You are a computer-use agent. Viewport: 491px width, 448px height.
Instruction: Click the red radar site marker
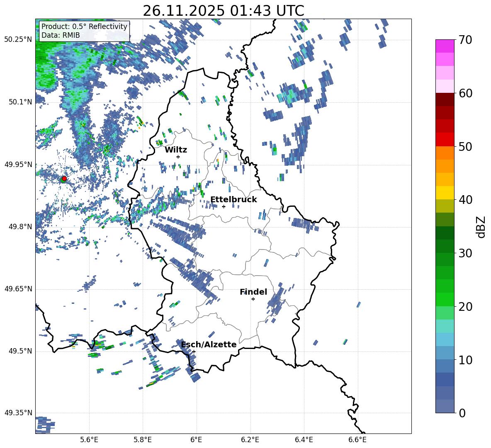(64, 179)
